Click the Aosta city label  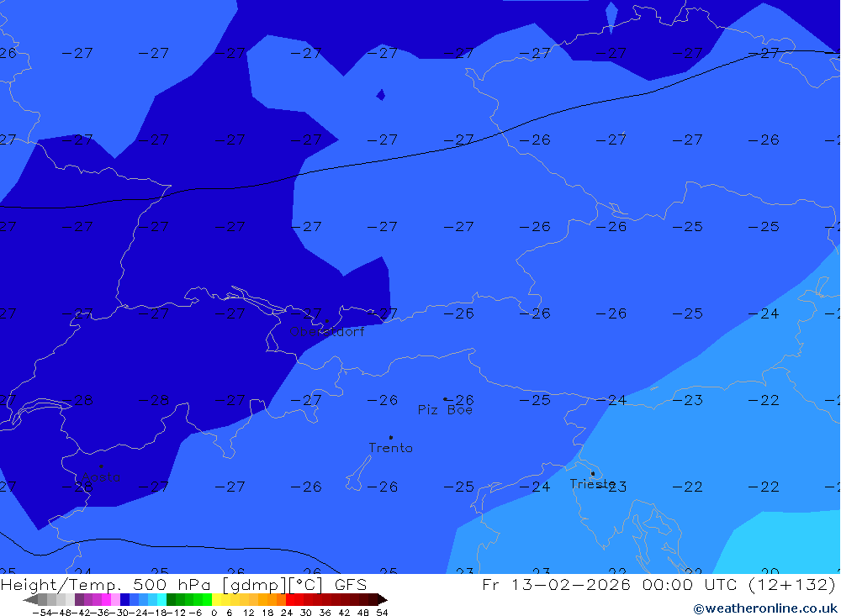101,476
